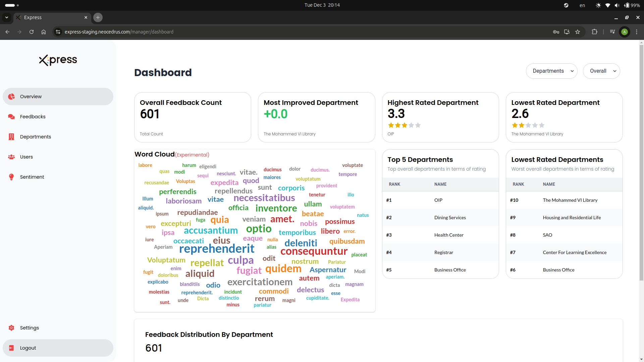This screenshot has height=362, width=644.
Task: Open the Users page
Action: point(58,157)
